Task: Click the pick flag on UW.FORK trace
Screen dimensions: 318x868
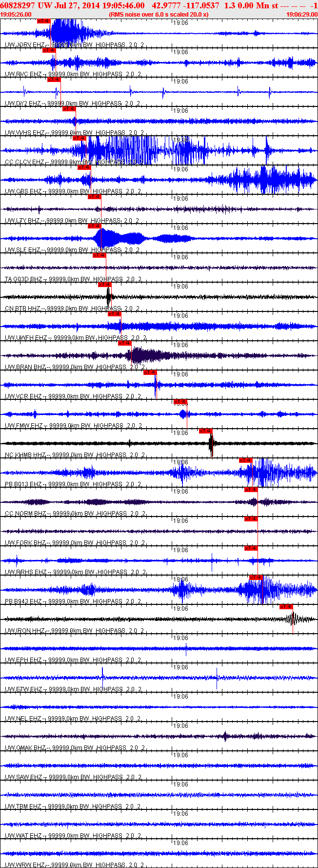Action: [251, 519]
